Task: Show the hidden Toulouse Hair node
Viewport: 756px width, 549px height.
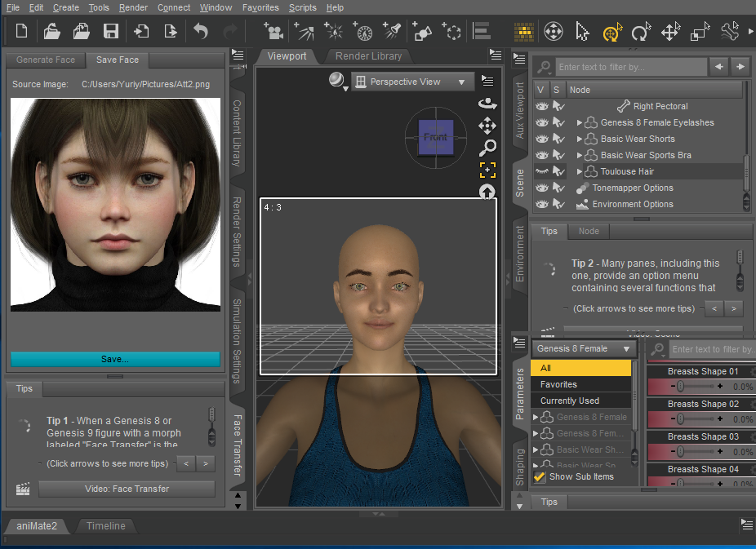Action: pos(542,171)
